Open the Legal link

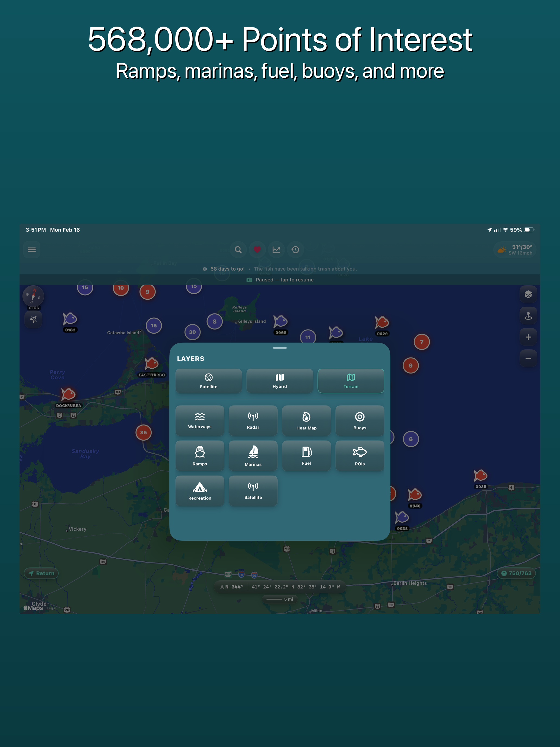tap(51, 608)
